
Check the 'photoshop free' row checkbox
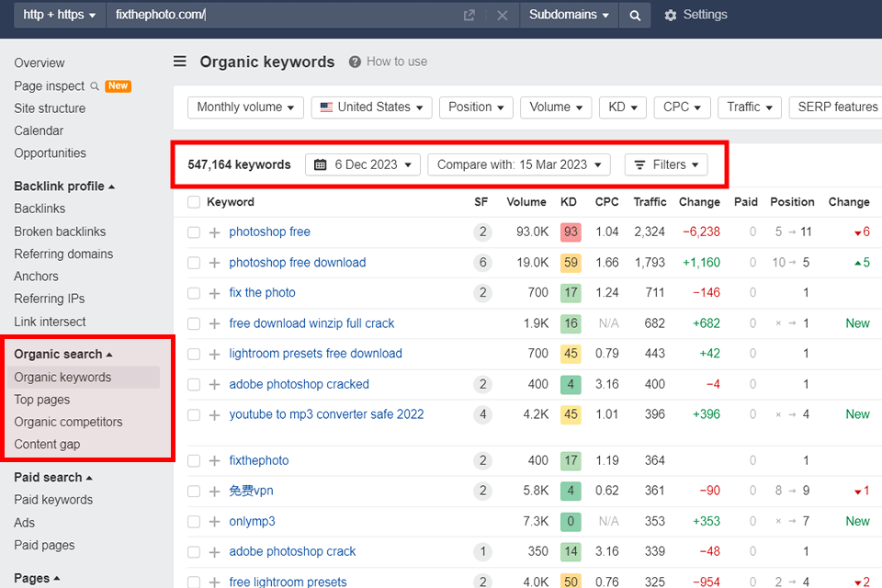point(194,232)
